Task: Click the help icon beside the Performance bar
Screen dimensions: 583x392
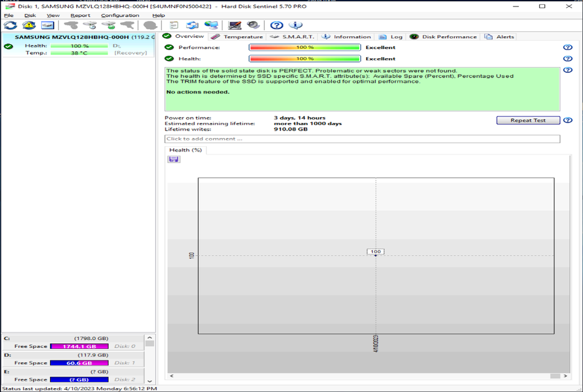Action: click(567, 48)
